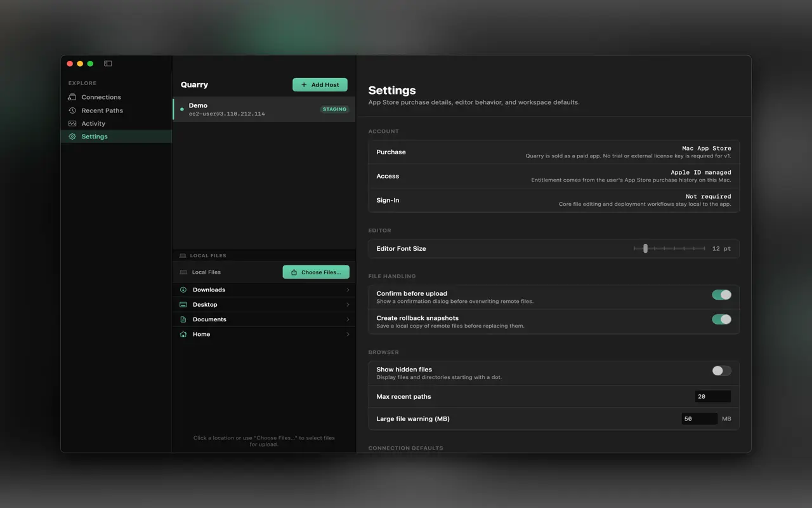Click the Apple ID managed value

click(x=701, y=173)
